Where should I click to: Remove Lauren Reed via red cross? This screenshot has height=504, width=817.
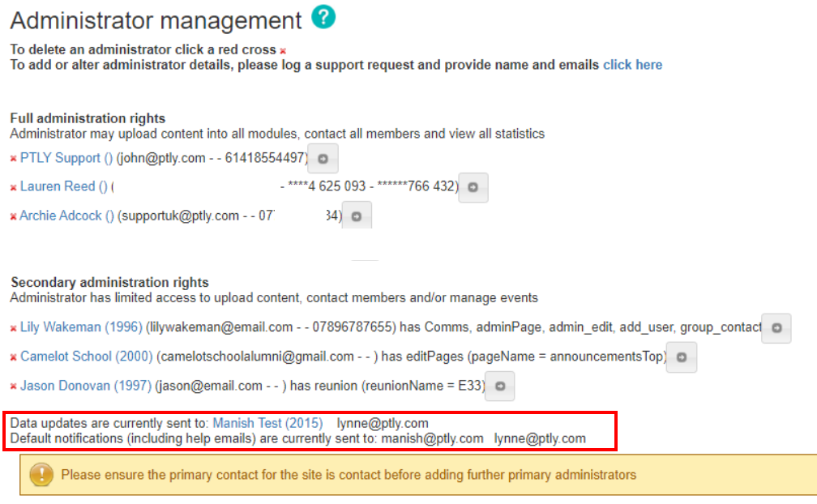(x=14, y=188)
